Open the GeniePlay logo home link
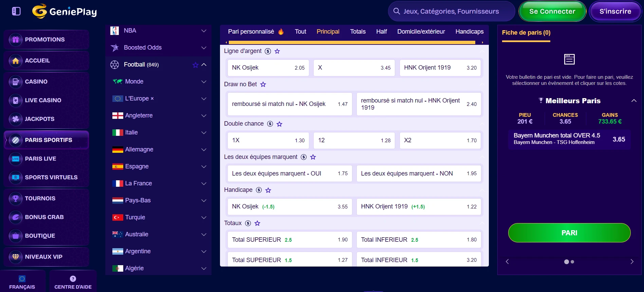 pos(65,12)
